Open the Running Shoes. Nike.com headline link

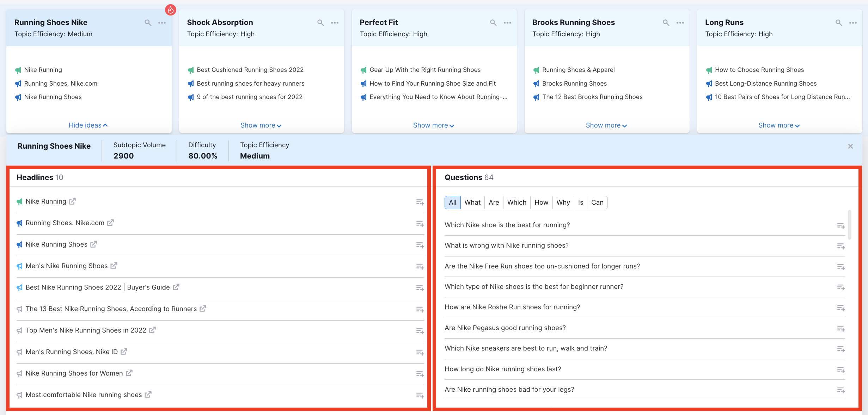[x=111, y=223]
